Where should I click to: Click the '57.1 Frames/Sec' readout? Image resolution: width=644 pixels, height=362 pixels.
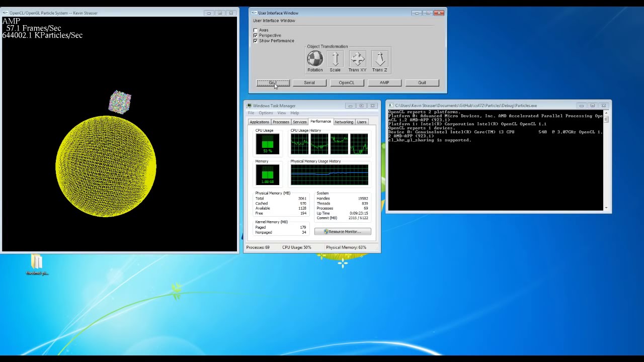(34, 28)
